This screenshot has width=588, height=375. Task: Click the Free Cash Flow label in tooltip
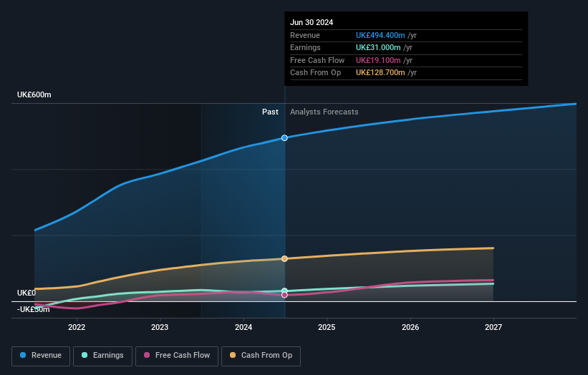click(x=317, y=60)
